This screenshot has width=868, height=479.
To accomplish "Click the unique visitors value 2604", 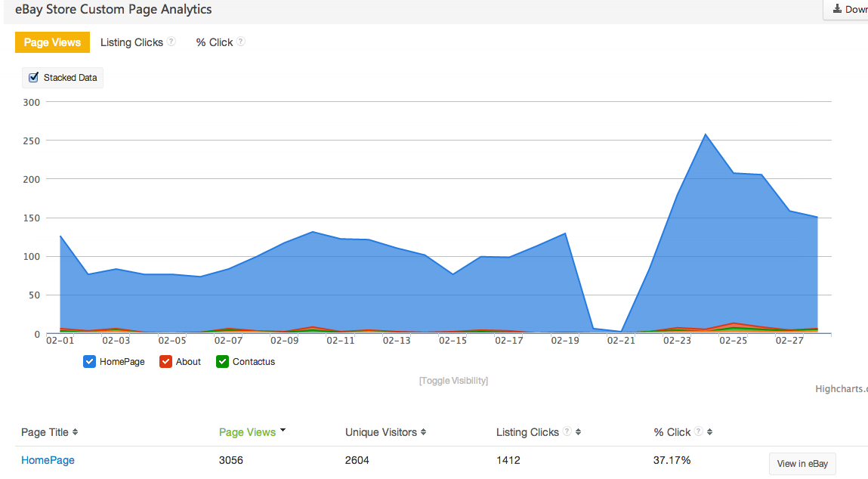I will [x=357, y=460].
